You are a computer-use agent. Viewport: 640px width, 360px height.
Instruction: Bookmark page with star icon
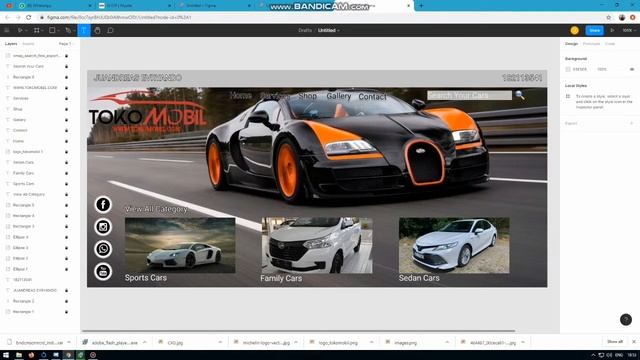(609, 17)
